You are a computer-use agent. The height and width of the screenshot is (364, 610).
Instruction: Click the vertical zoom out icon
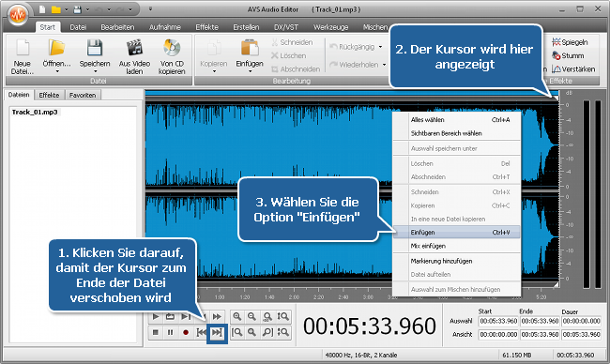[x=282, y=332]
